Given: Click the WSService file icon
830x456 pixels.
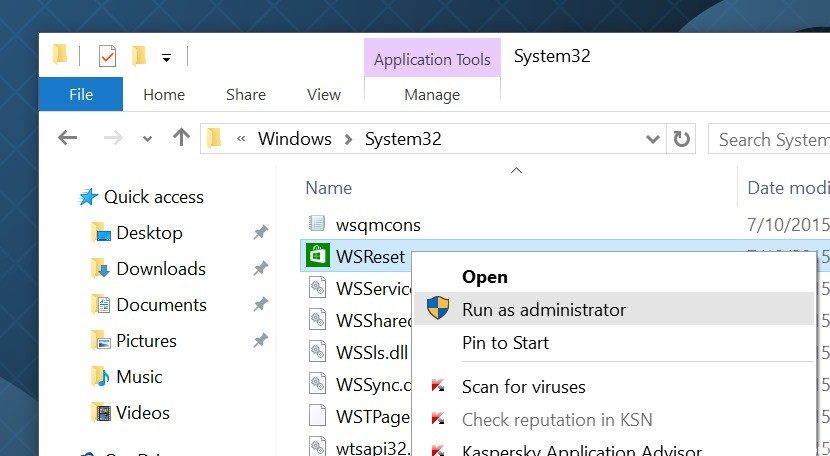Looking at the screenshot, I should click(317, 288).
